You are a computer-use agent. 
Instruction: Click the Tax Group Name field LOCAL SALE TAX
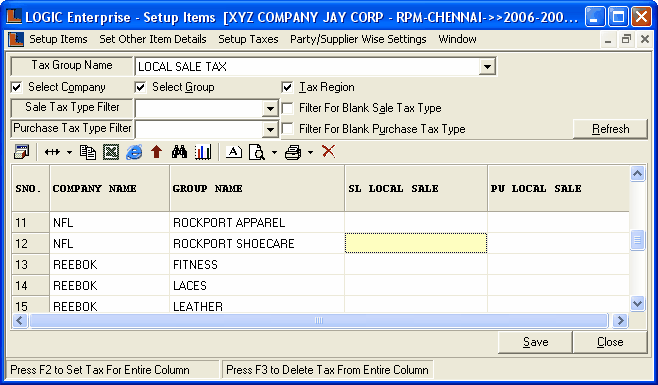click(307, 66)
